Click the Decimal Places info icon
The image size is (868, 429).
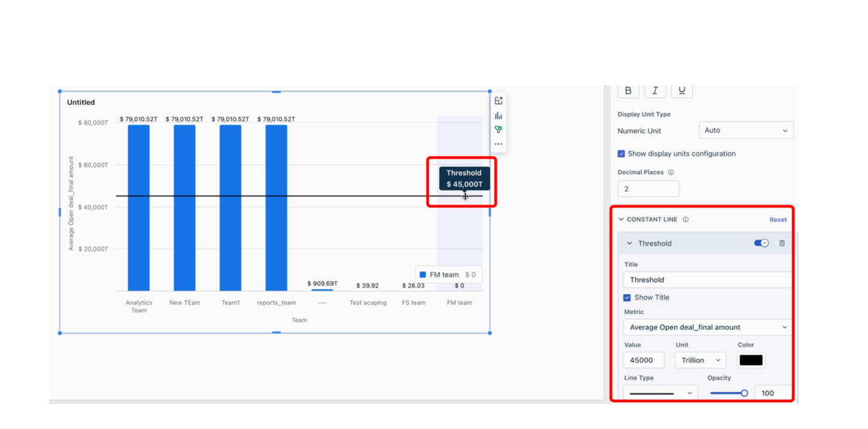point(671,172)
